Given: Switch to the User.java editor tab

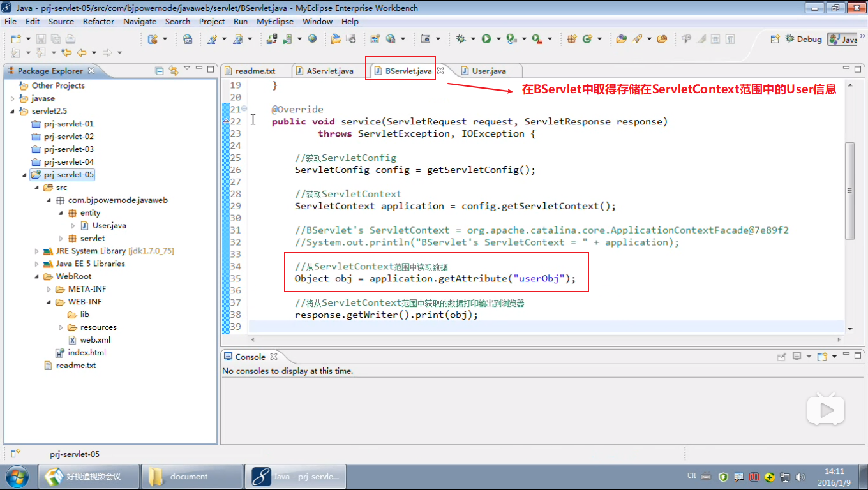Looking at the screenshot, I should 488,71.
